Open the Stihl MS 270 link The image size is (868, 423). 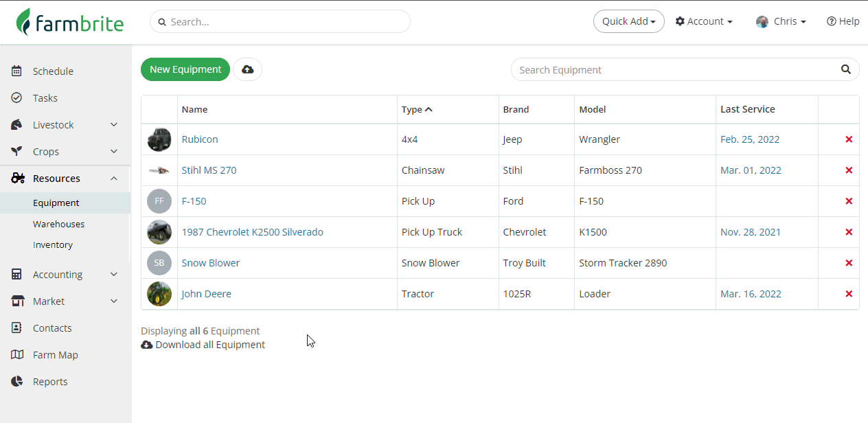209,170
